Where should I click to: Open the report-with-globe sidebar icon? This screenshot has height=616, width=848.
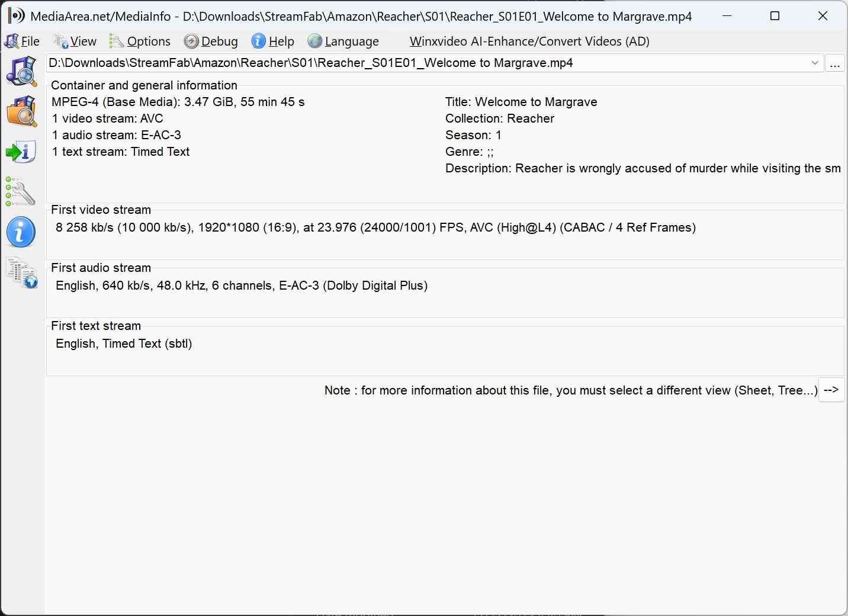pos(21,273)
